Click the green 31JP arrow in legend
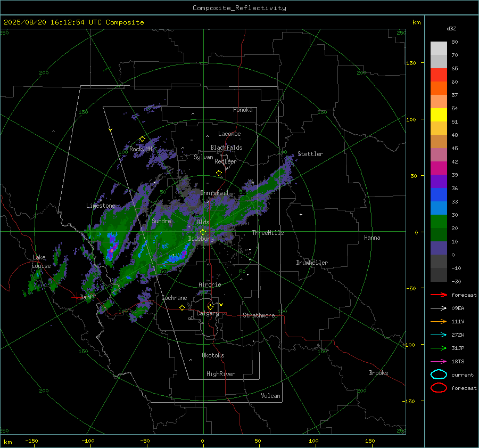 click(439, 348)
